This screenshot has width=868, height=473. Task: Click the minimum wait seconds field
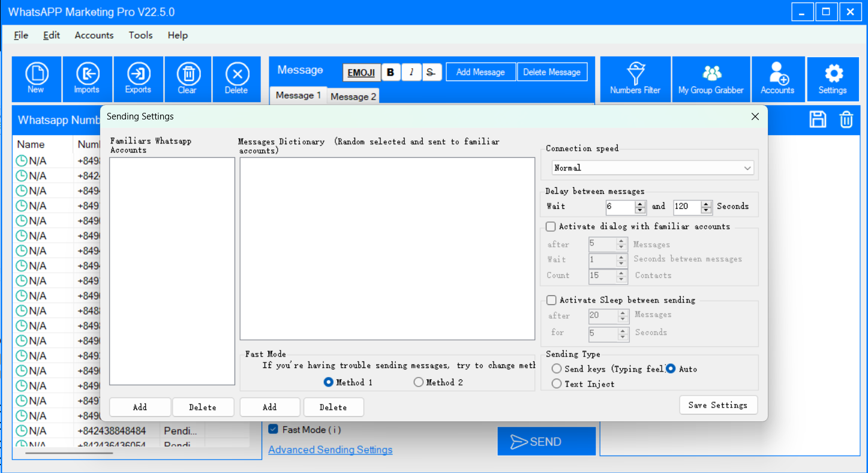point(620,206)
